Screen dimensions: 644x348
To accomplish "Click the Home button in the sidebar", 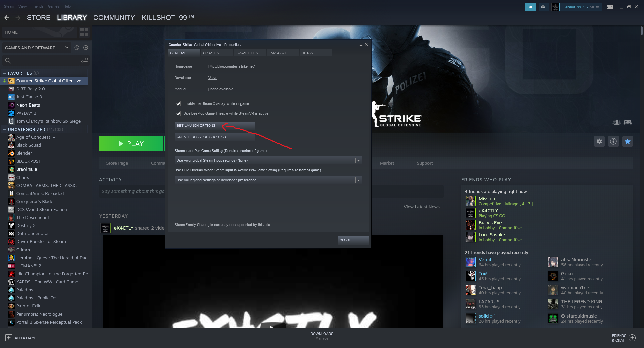I will (40, 32).
